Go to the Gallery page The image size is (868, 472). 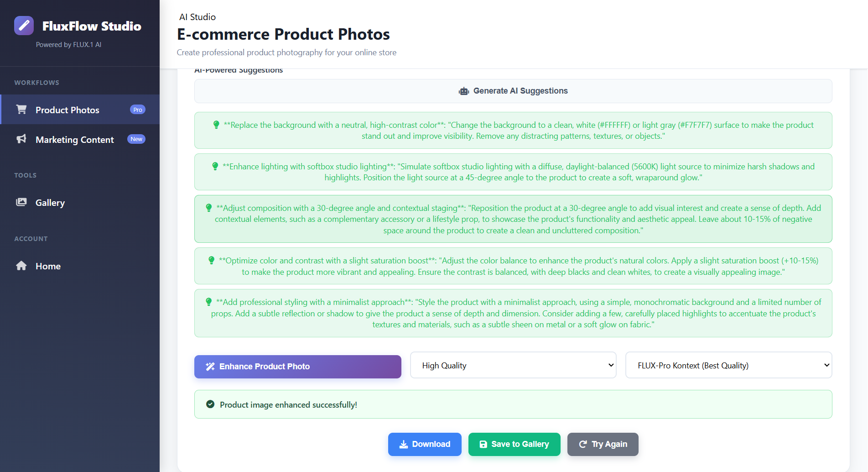[50, 203]
